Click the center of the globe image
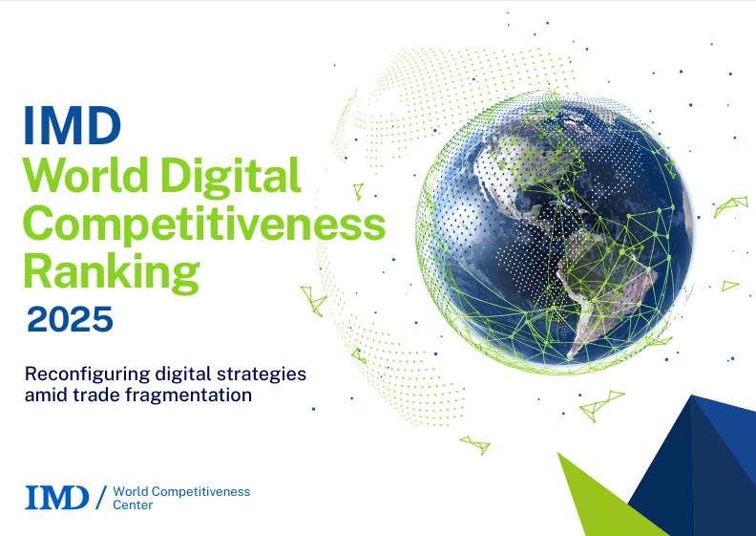 [556, 229]
